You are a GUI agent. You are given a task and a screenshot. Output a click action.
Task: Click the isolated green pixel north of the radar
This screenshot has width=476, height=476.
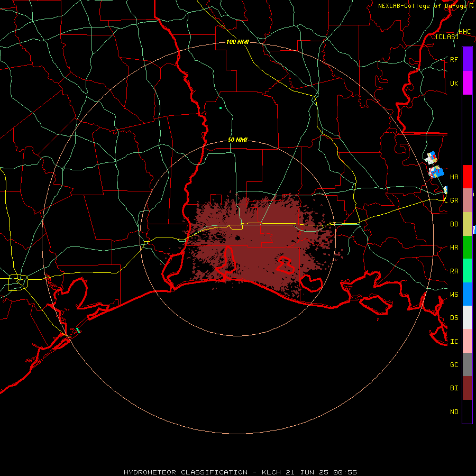coord(221,108)
